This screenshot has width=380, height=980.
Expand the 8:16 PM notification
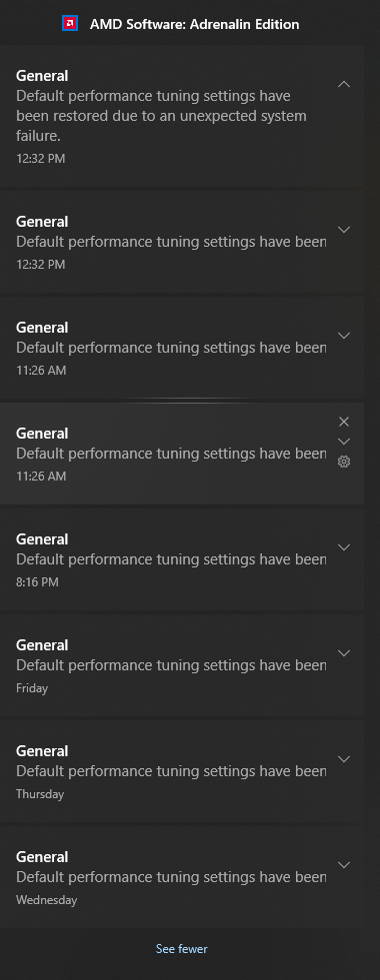pyautogui.click(x=344, y=546)
